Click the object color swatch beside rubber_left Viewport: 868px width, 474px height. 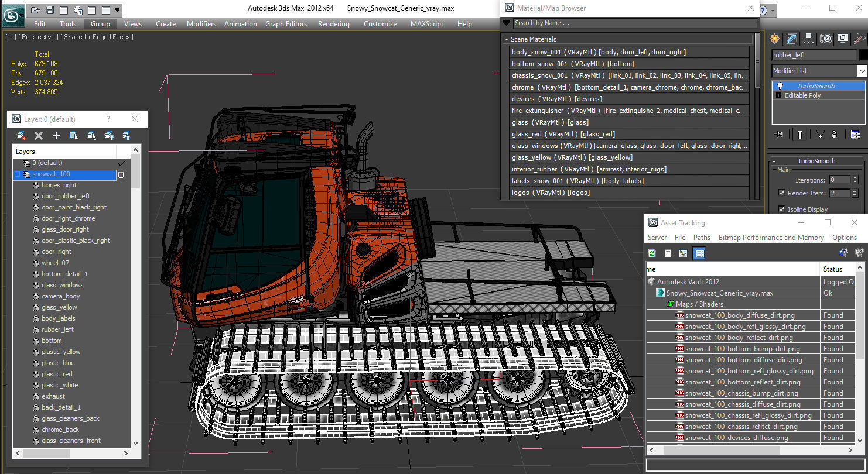coord(863,55)
